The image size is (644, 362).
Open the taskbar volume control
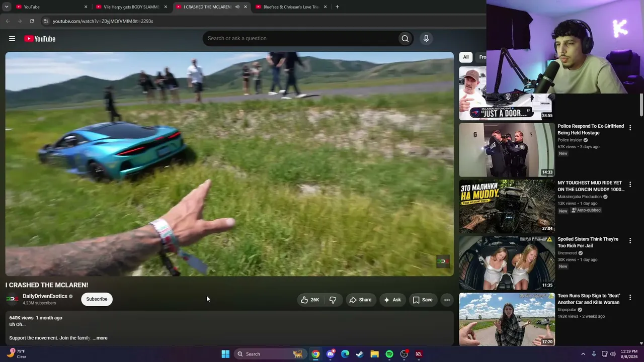click(x=613, y=354)
